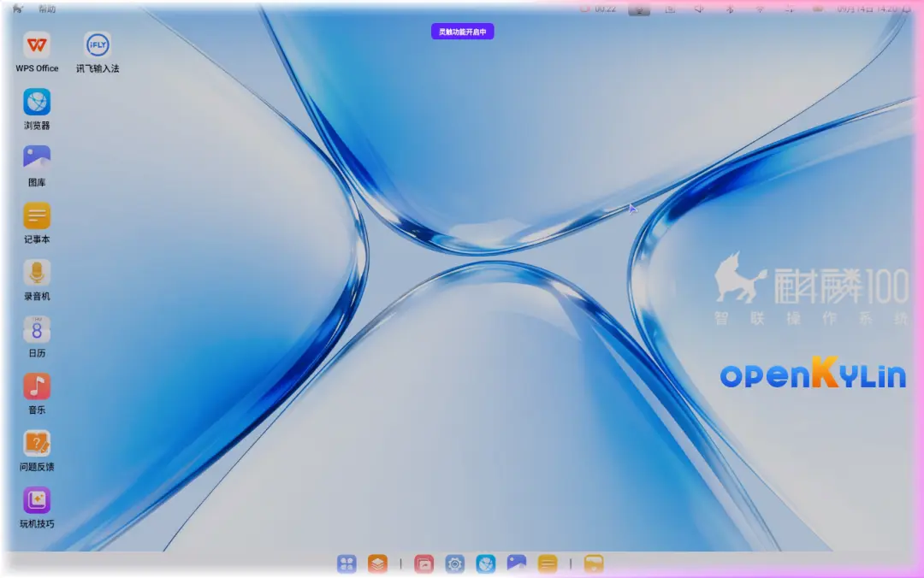Open the battery indicator in the top bar
This screenshot has width=924, height=578.
[x=818, y=9]
